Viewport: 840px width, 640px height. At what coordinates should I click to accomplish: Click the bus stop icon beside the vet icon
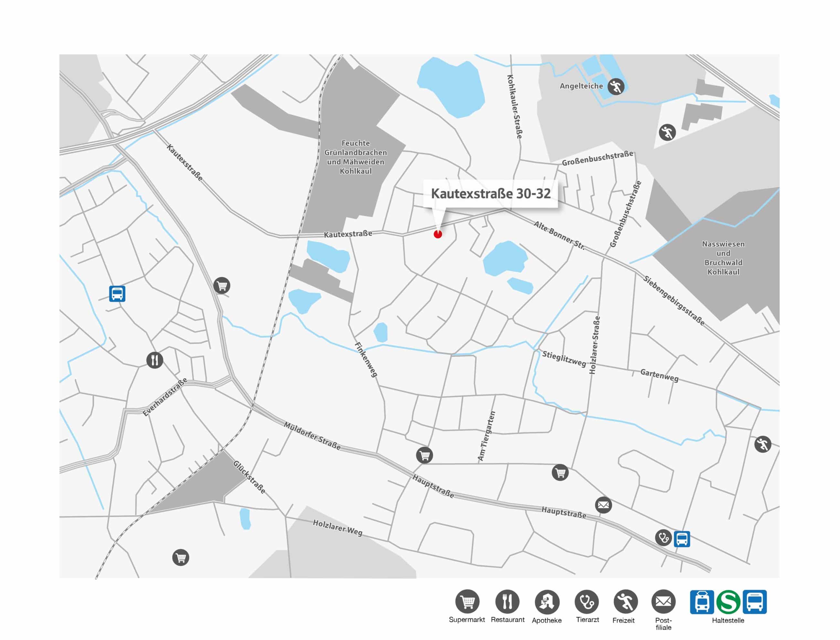tap(682, 539)
